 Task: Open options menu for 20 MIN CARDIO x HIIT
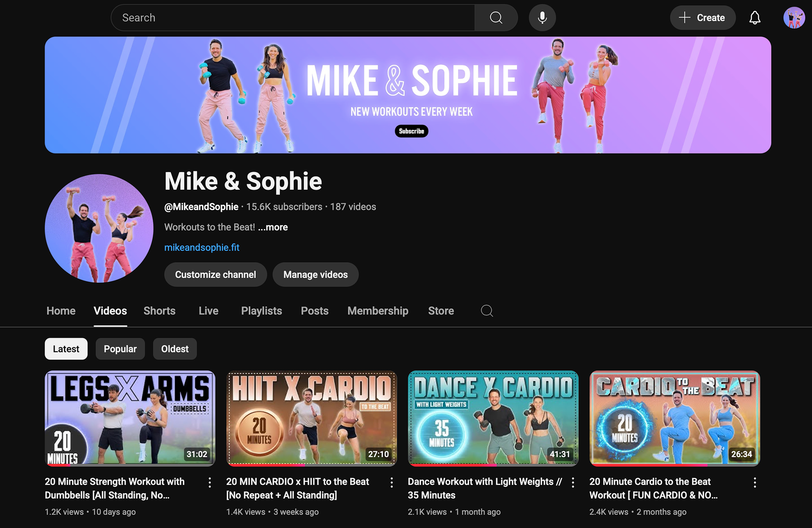click(392, 482)
